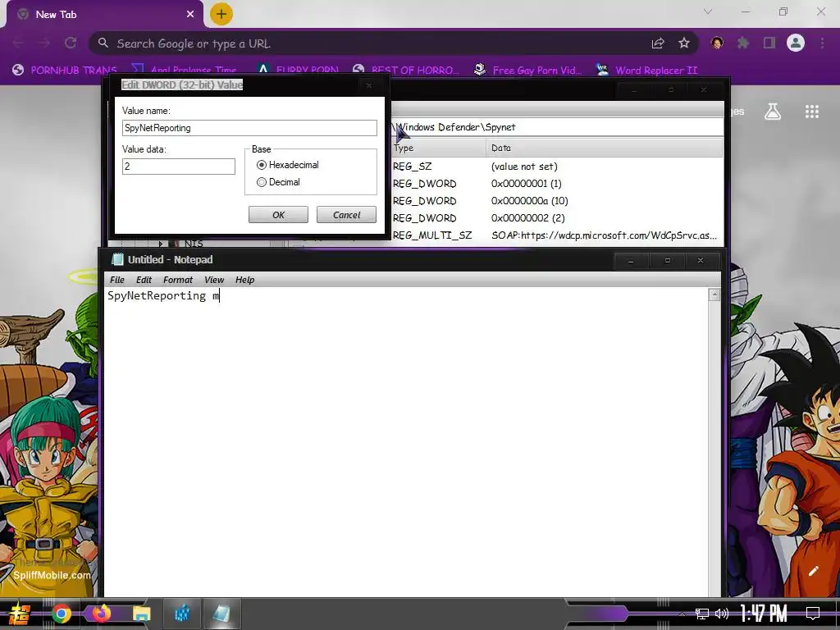Click the Search Labs flask icon
The height and width of the screenshot is (630, 840).
tap(773, 112)
